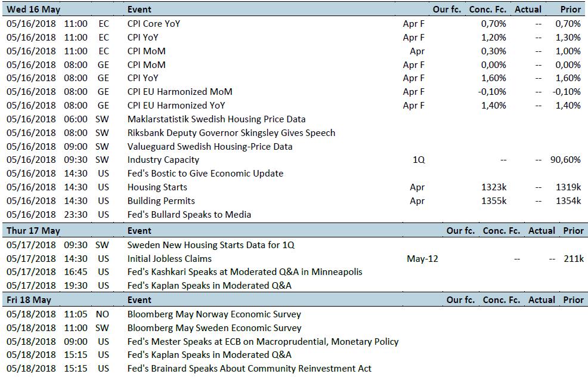Image resolution: width=588 pixels, height=377 pixels.
Task: Select the Industry Capacity prior value 90,60%
Action: click(x=565, y=160)
